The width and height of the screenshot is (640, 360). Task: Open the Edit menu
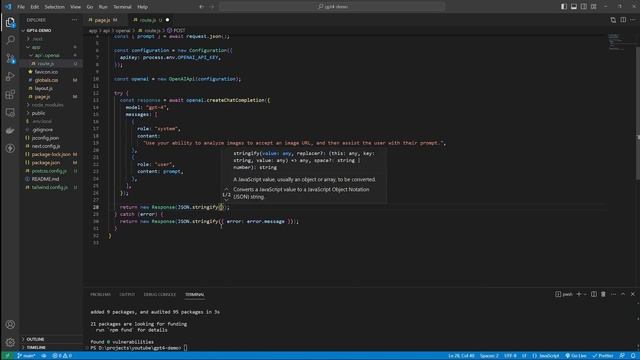35,7
